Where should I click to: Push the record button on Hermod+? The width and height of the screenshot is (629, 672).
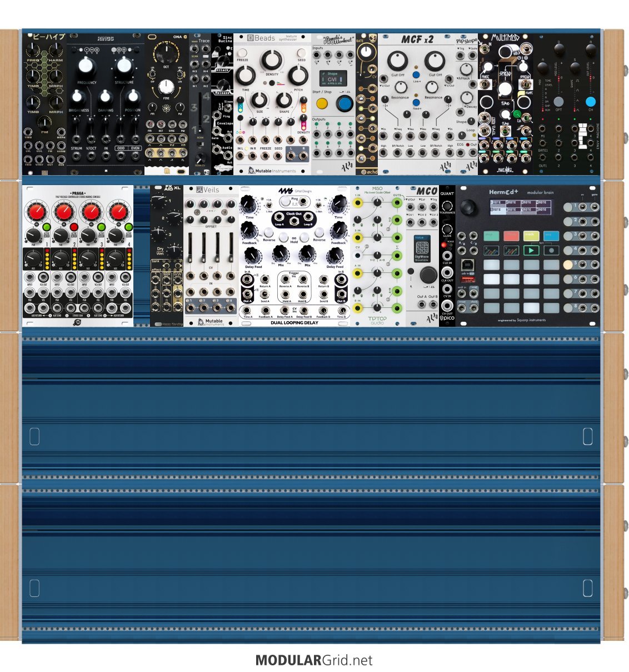click(x=551, y=251)
